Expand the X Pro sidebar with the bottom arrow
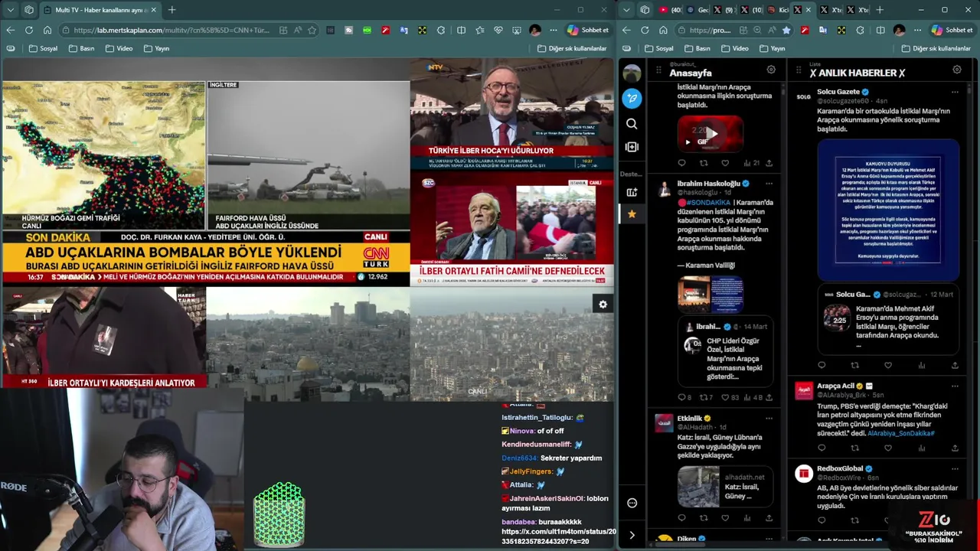 tap(632, 535)
